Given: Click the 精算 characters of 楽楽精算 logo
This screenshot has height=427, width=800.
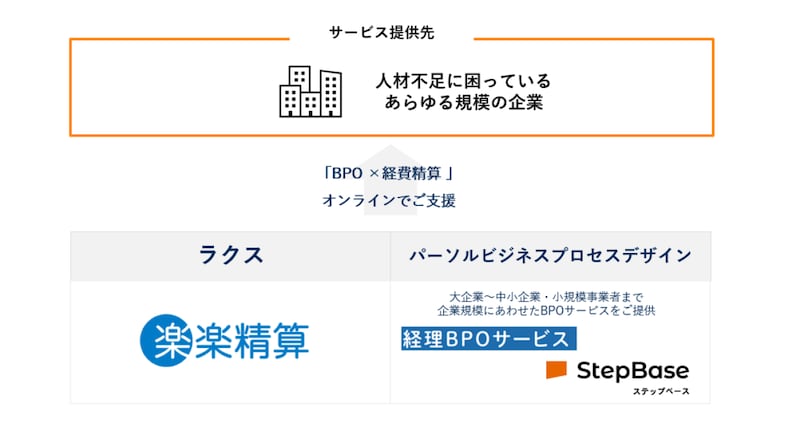Looking at the screenshot, I should click(x=270, y=340).
